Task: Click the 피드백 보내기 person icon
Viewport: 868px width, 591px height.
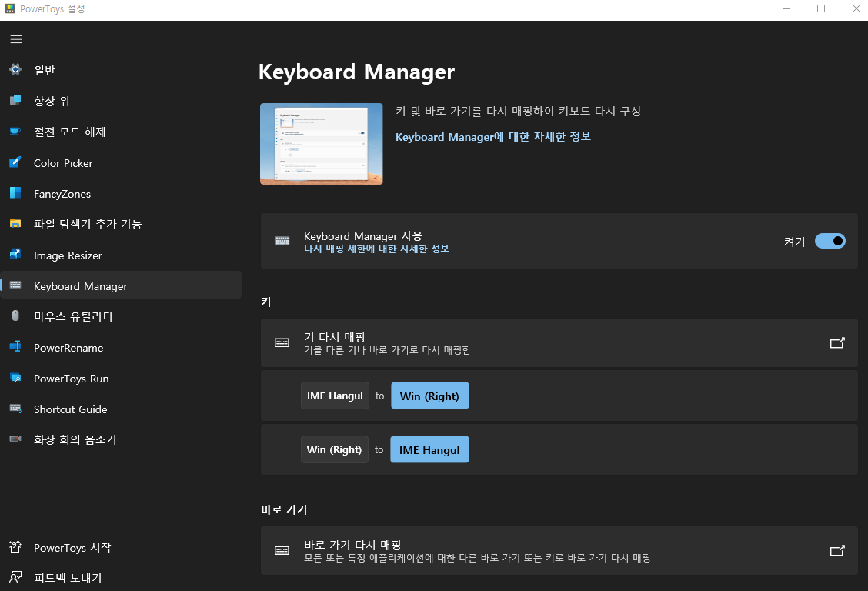Action: pyautogui.click(x=15, y=577)
